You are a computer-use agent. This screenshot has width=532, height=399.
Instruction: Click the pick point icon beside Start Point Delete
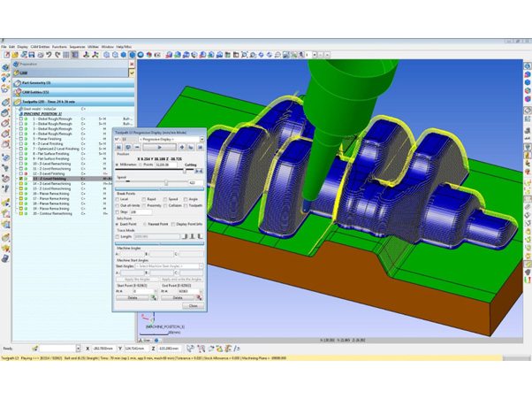pyautogui.click(x=153, y=298)
